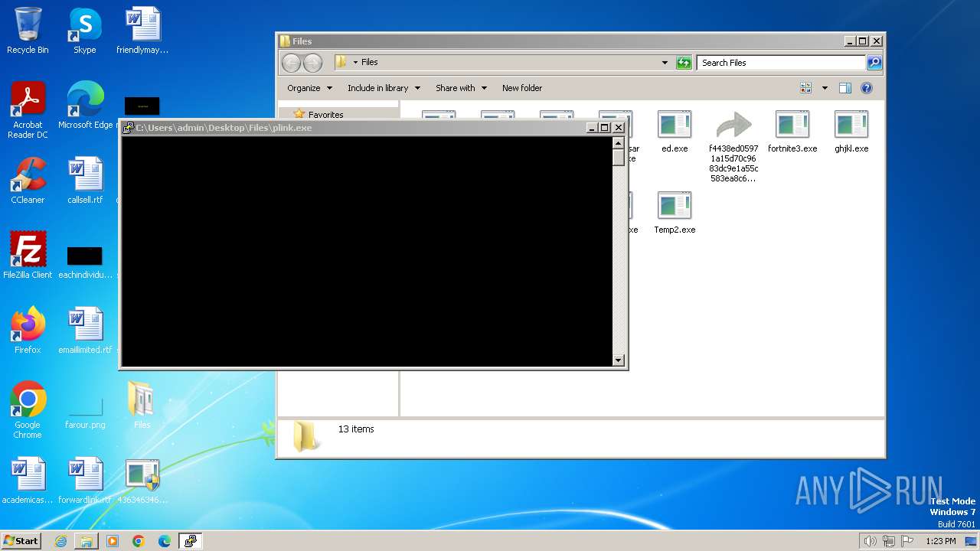Launch Acrobat Reader DC from desktop

click(28, 110)
